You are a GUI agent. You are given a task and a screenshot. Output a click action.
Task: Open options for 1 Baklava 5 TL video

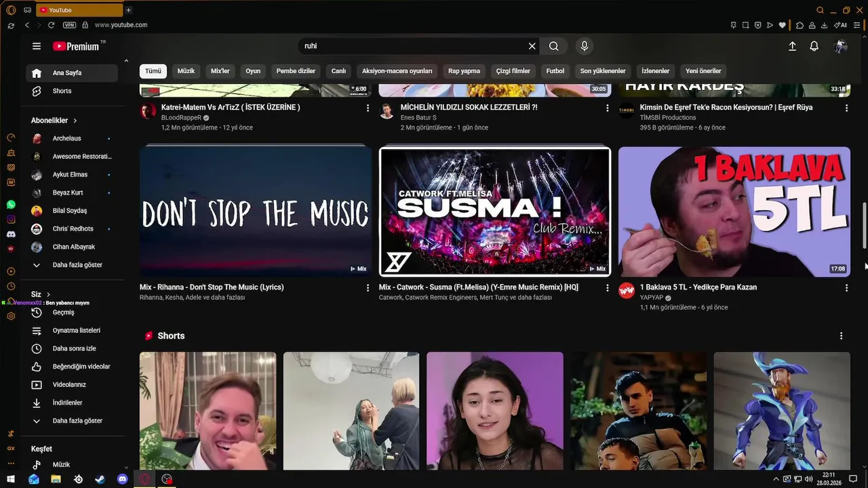(x=846, y=288)
